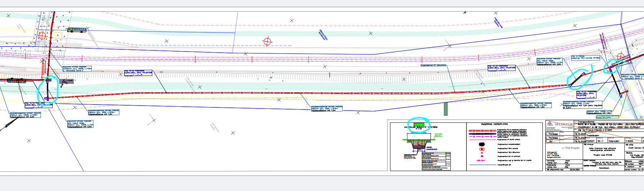
Task: Click the THS Projekt logo
Action: coord(571,148)
